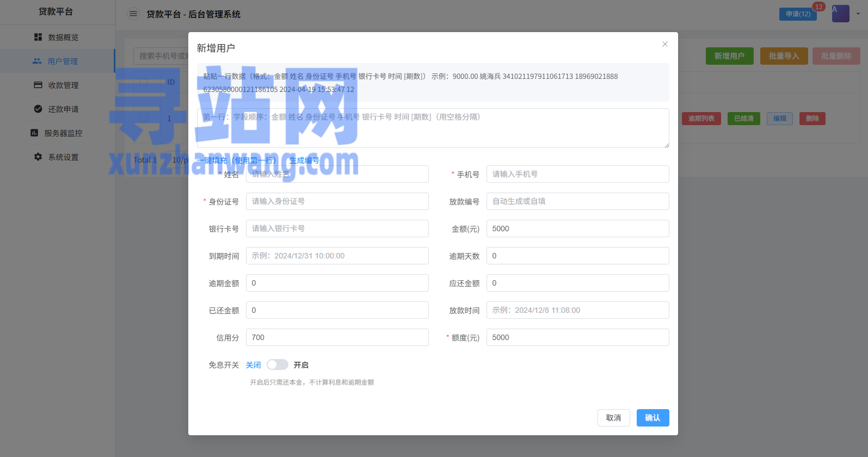Click the 金额(元) field showing 5000
868x457 pixels.
point(578,228)
